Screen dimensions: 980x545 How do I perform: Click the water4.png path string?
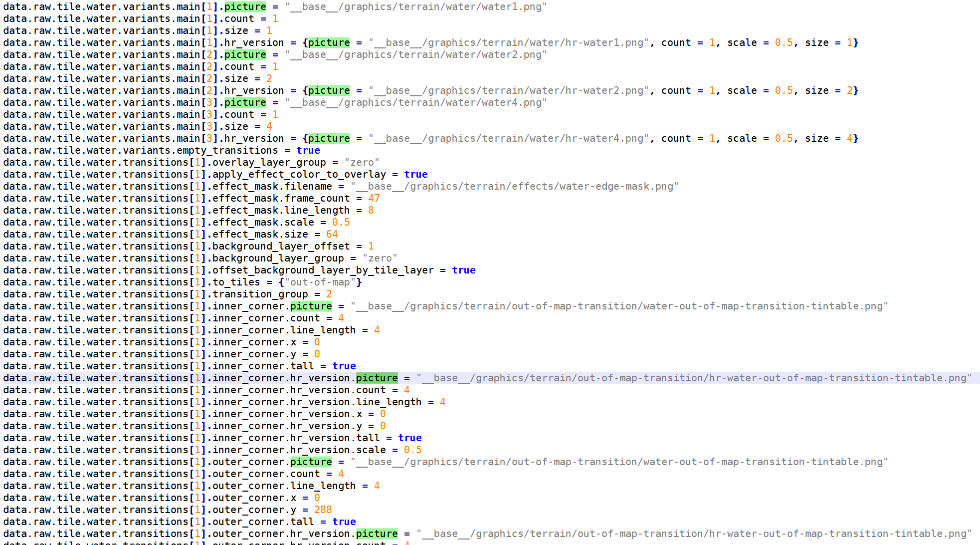coord(415,102)
